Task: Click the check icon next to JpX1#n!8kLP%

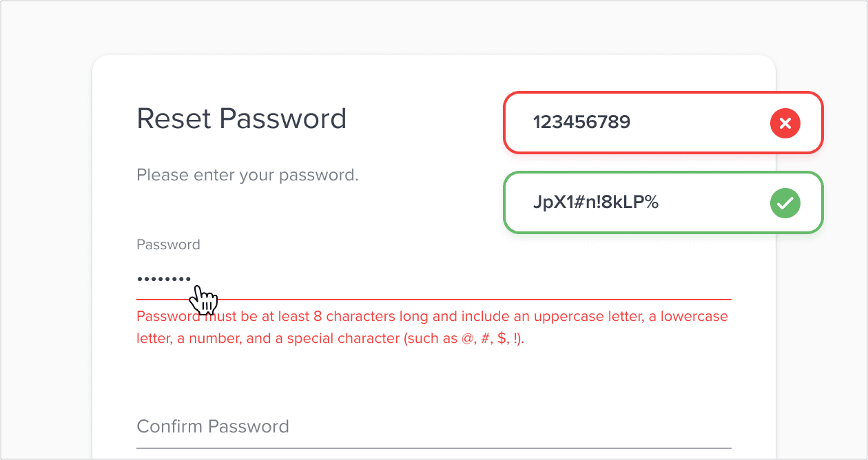Action: [785, 202]
